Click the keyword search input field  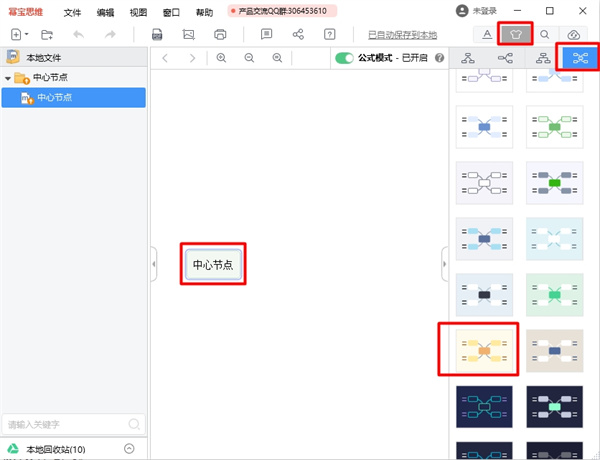74,424
